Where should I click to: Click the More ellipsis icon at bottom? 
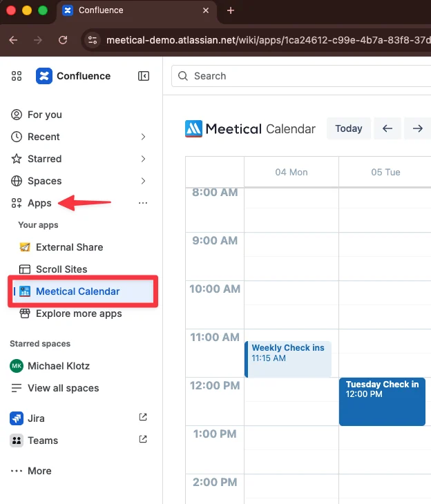17,471
